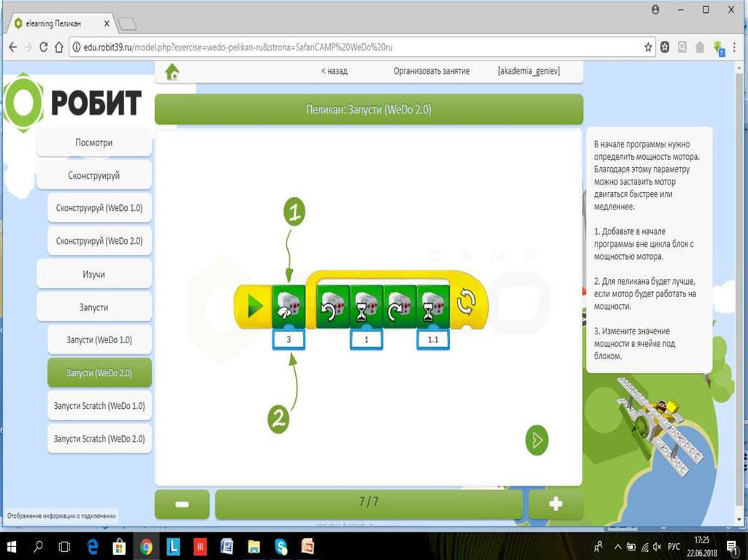Click the green home icon
The width and height of the screenshot is (748, 560).
point(172,72)
